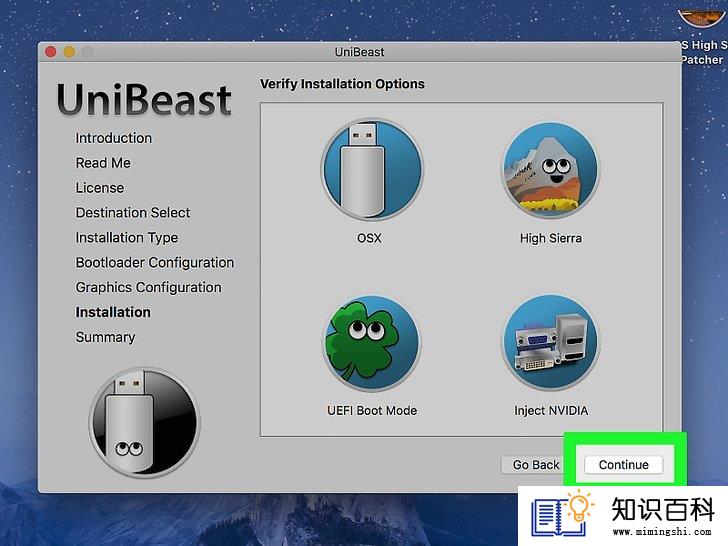Screen dimensions: 728x546
Task: Open the High Sierra Patcher desktop icon
Action: [x=703, y=35]
